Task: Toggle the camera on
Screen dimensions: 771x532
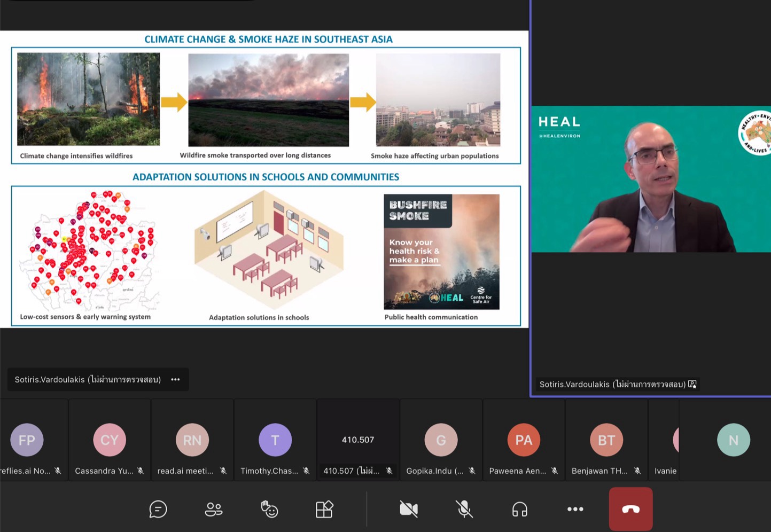Action: [409, 510]
